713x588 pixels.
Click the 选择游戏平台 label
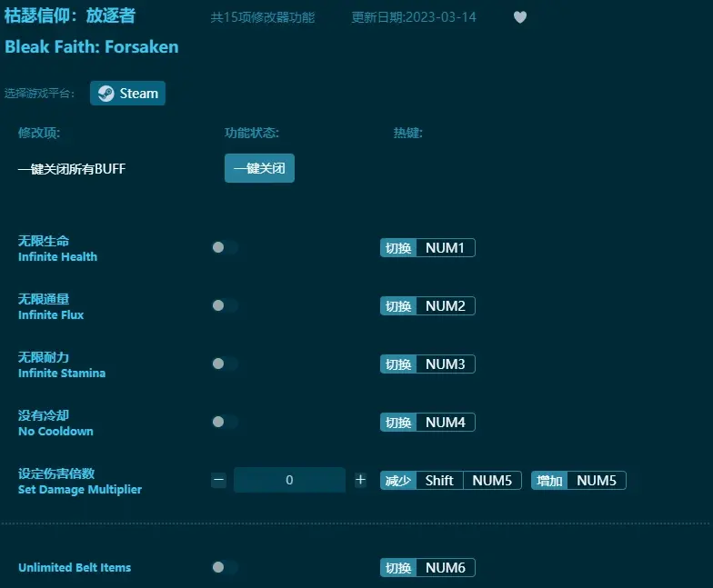coord(40,94)
